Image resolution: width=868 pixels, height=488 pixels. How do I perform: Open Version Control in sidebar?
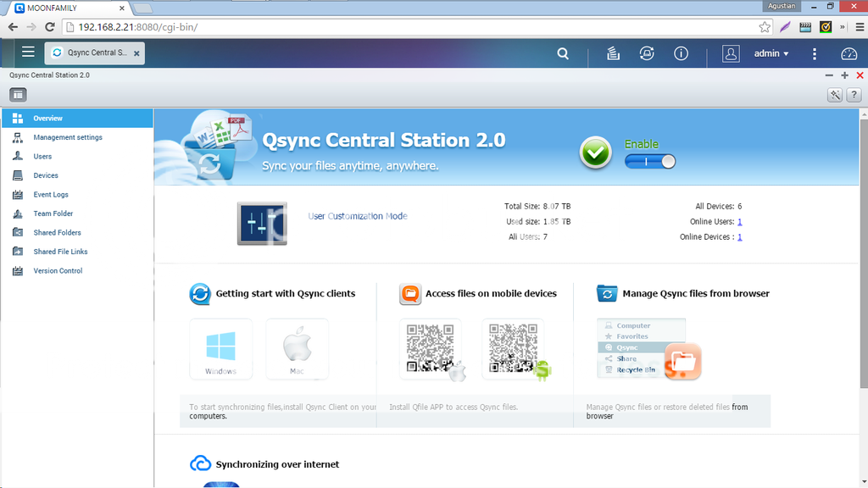click(58, 271)
